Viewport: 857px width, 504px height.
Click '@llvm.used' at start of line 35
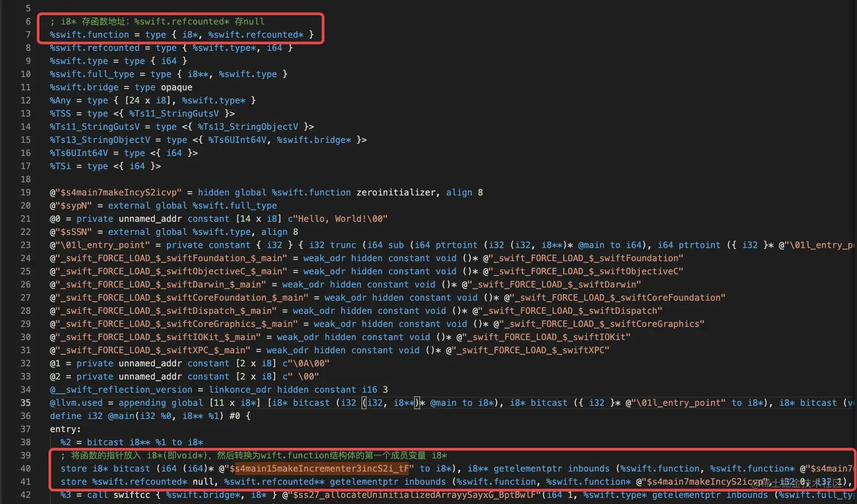[77, 403]
